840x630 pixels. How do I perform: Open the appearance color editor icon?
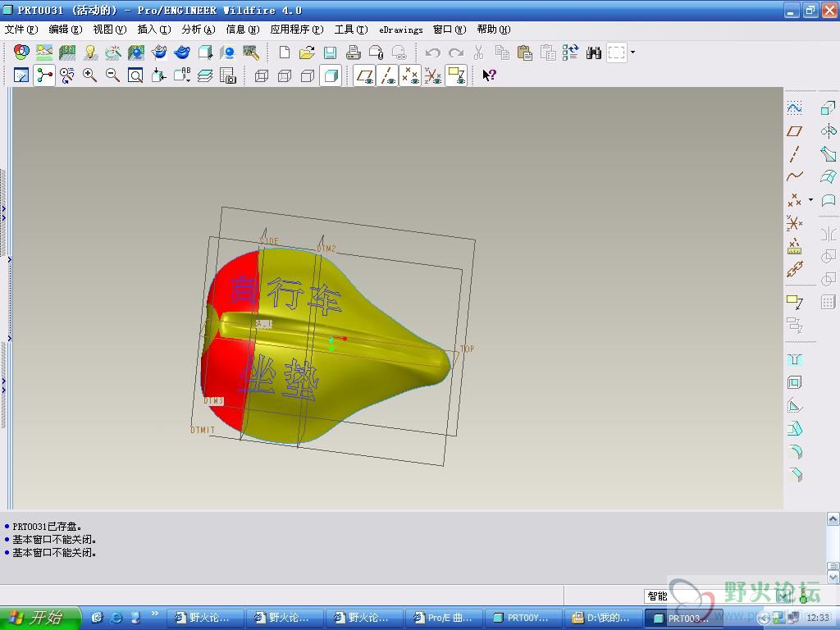21,52
